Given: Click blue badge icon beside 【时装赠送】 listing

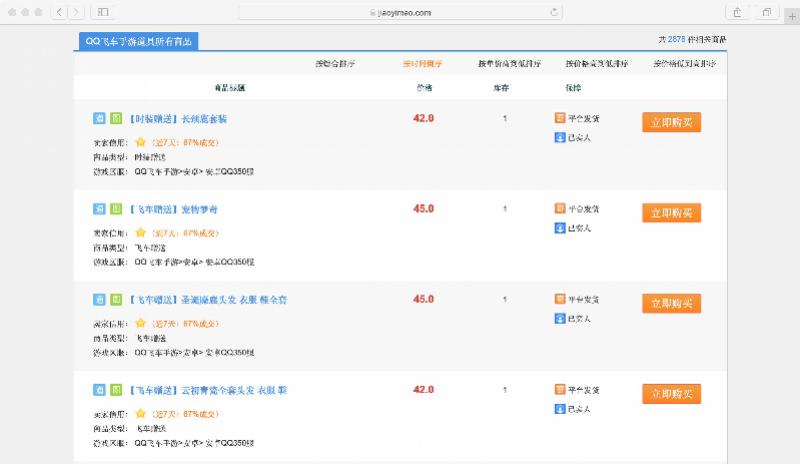Looking at the screenshot, I should pos(99,118).
